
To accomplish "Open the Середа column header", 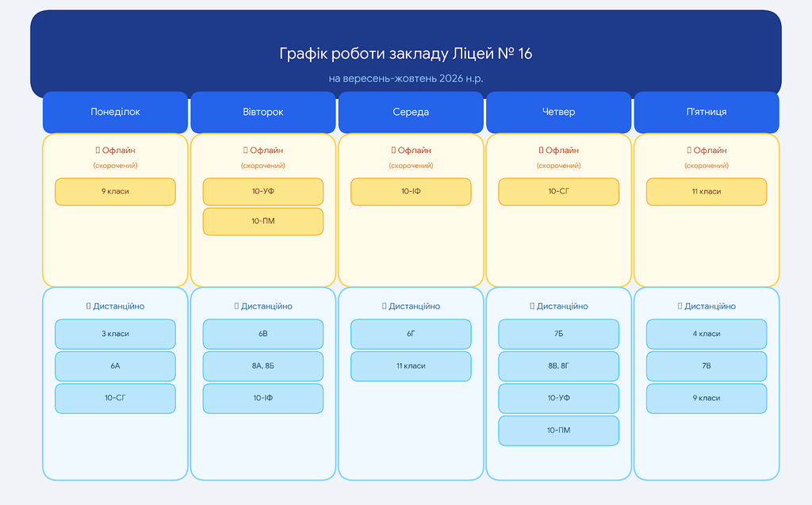I will pos(411,112).
